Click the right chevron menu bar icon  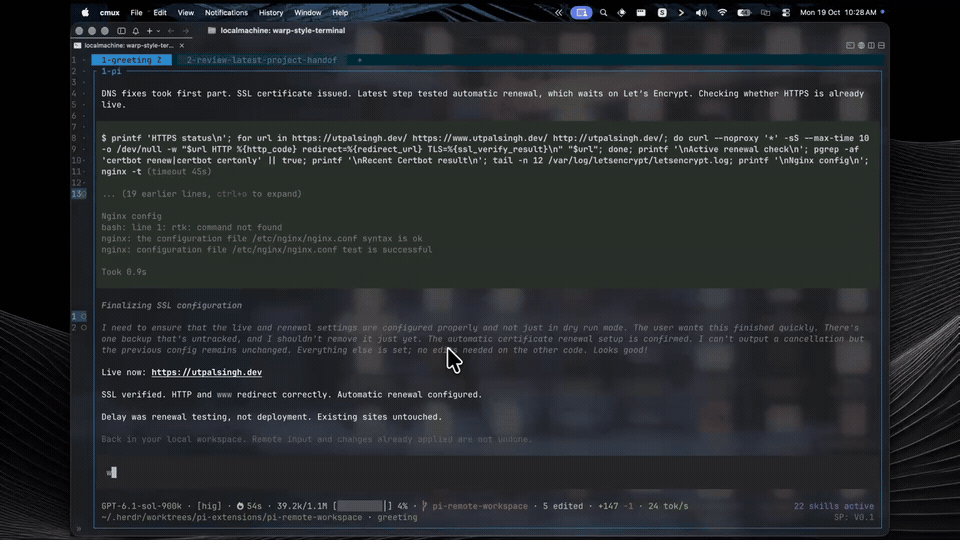point(681,12)
